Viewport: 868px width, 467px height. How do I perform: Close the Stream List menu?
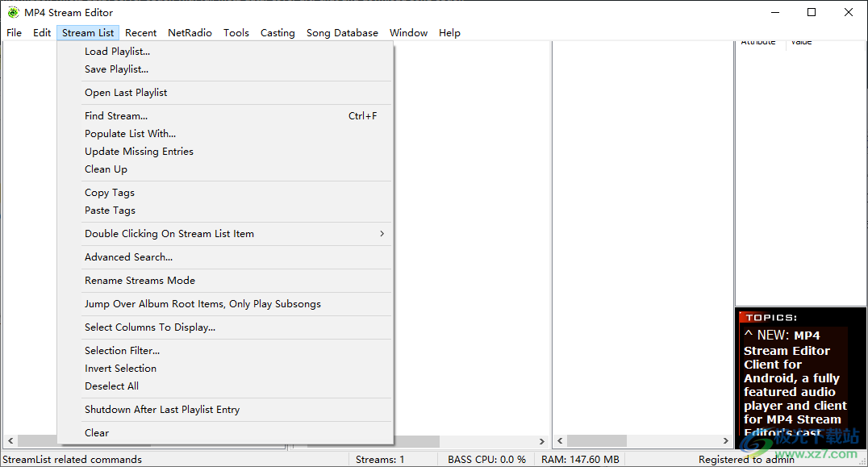[x=87, y=32]
